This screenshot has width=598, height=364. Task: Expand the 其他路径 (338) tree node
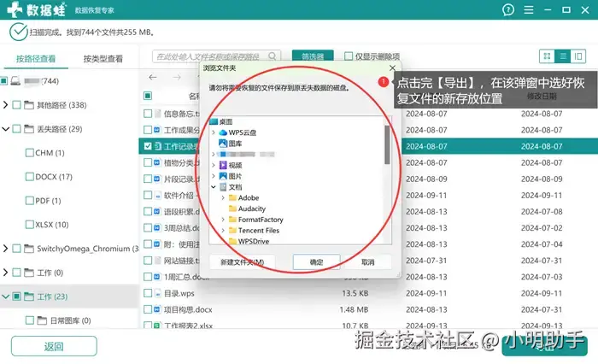(5, 104)
